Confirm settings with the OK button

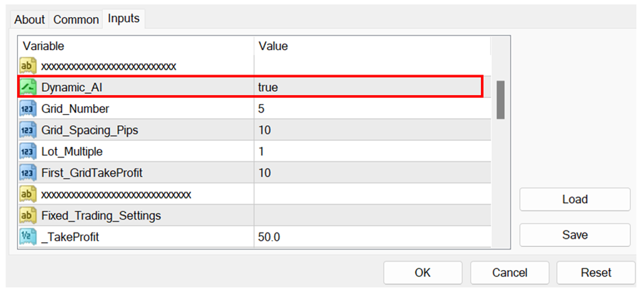423,272
